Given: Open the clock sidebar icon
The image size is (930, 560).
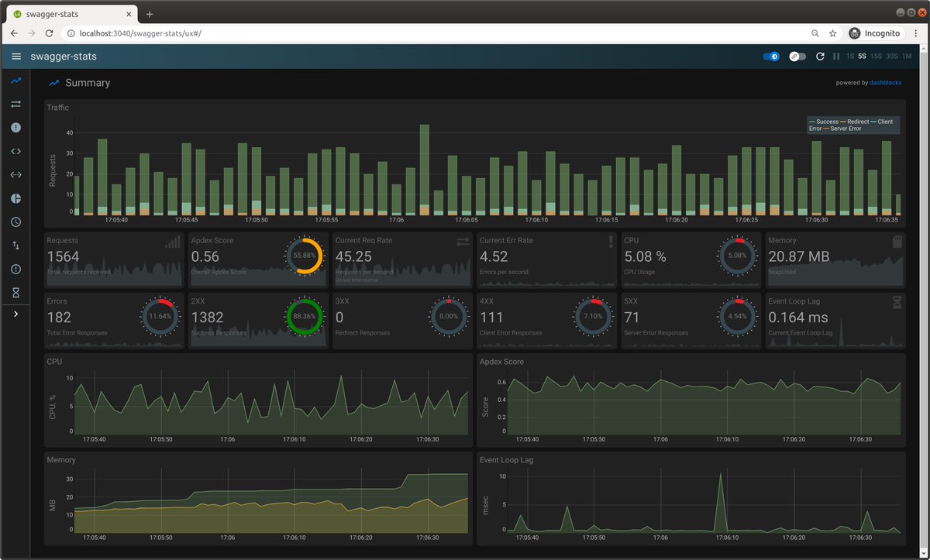Looking at the screenshot, I should point(16,222).
